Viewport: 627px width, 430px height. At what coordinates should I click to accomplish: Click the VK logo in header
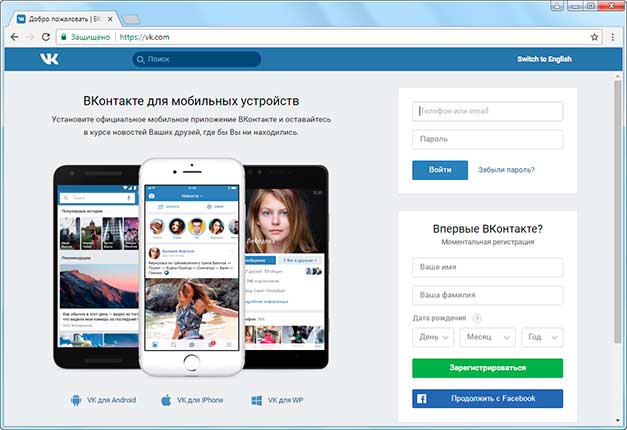pyautogui.click(x=50, y=59)
